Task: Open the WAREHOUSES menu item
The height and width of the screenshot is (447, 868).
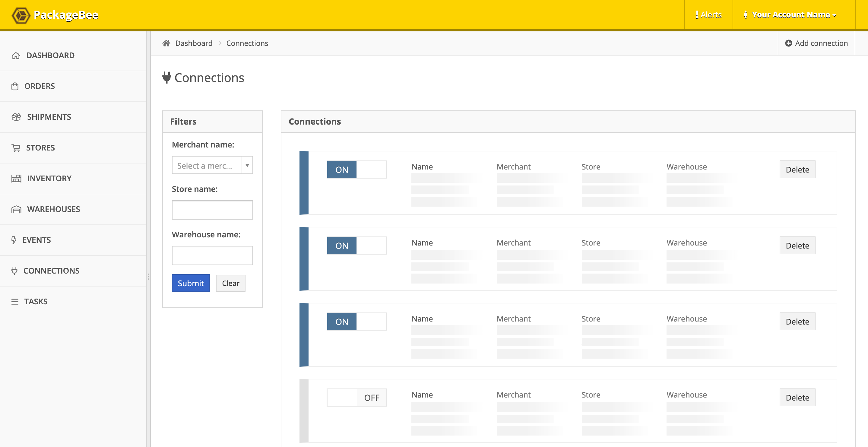Action: [73, 209]
